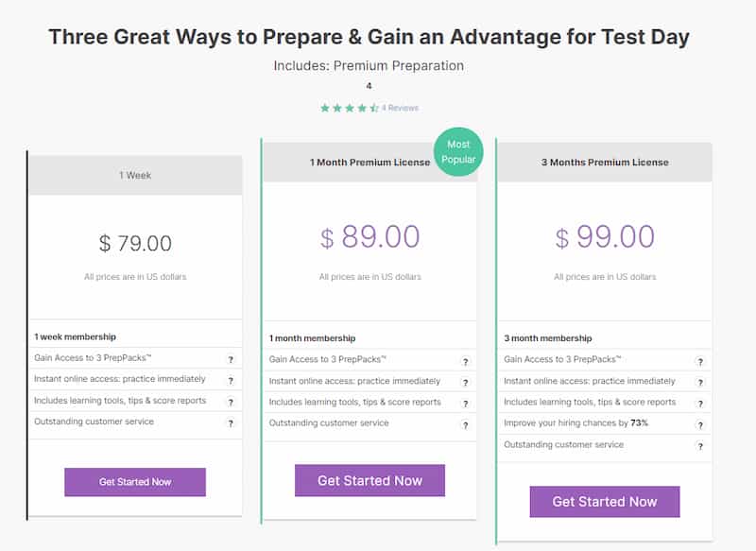Click Get Started Now under the 1 Week plan
This screenshot has width=756, height=551.
pyautogui.click(x=134, y=481)
